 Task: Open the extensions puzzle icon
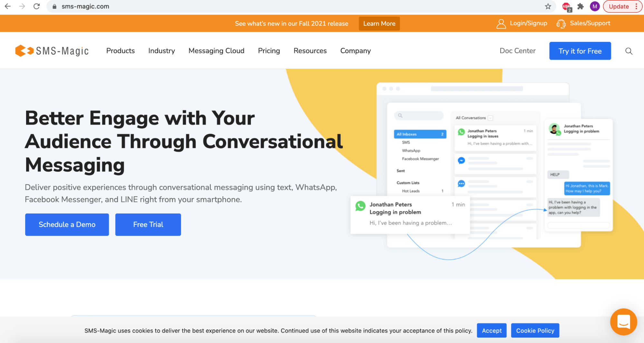coord(581,6)
